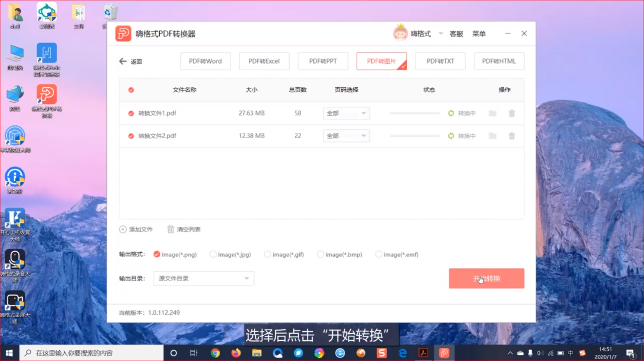Click converting status icon for 转换文件1.pdf
The width and height of the screenshot is (644, 361).
tap(451, 113)
